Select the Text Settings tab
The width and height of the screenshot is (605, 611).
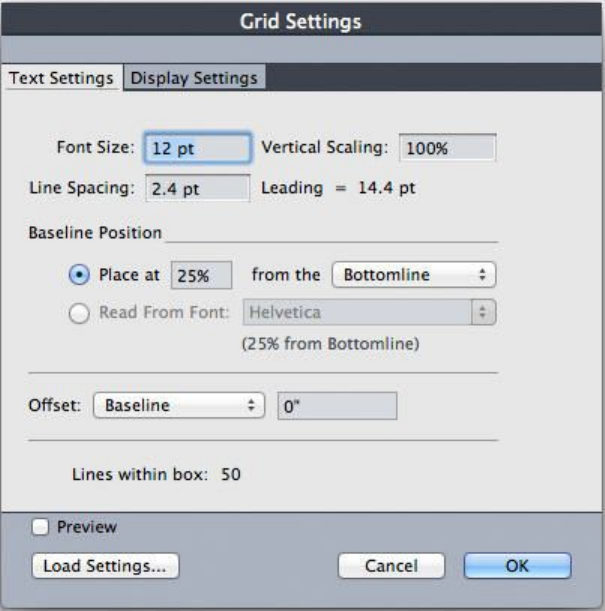(61, 78)
